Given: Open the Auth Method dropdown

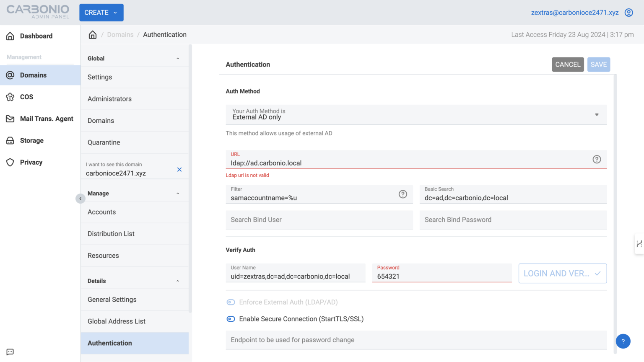Looking at the screenshot, I should pos(596,114).
